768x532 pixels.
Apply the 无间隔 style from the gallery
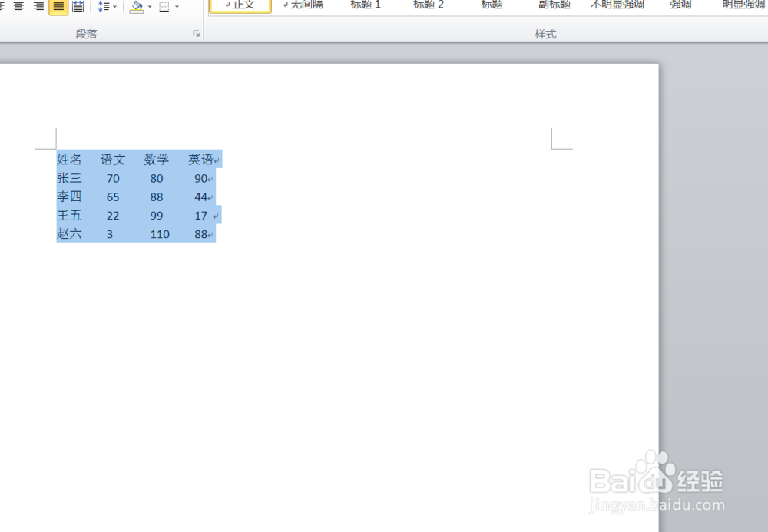[303, 5]
